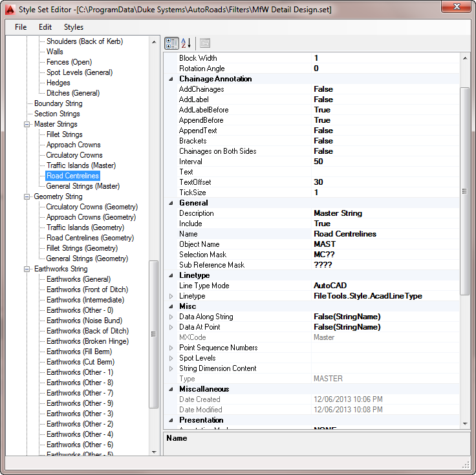Select Fillet Strings in the tree
Image resolution: width=476 pixels, height=475 pixels.
(64, 134)
